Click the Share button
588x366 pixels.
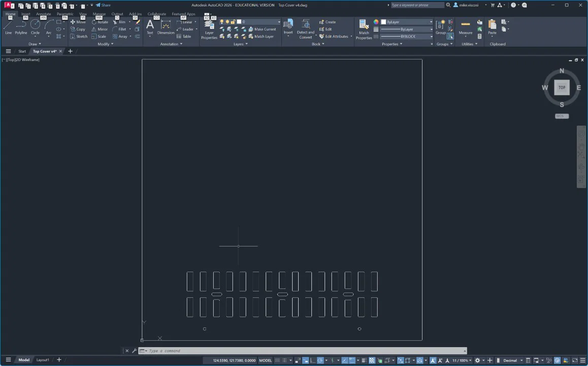tap(103, 5)
